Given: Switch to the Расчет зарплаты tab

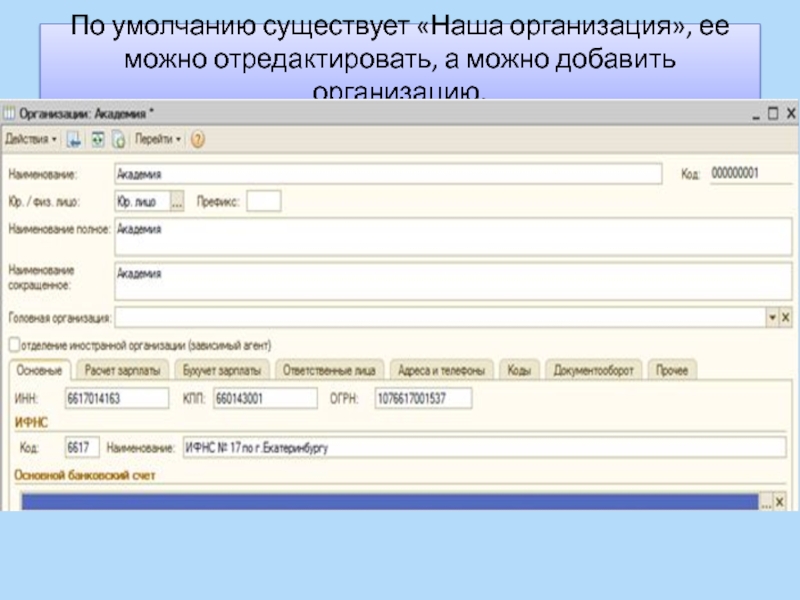Looking at the screenshot, I should tap(123, 370).
